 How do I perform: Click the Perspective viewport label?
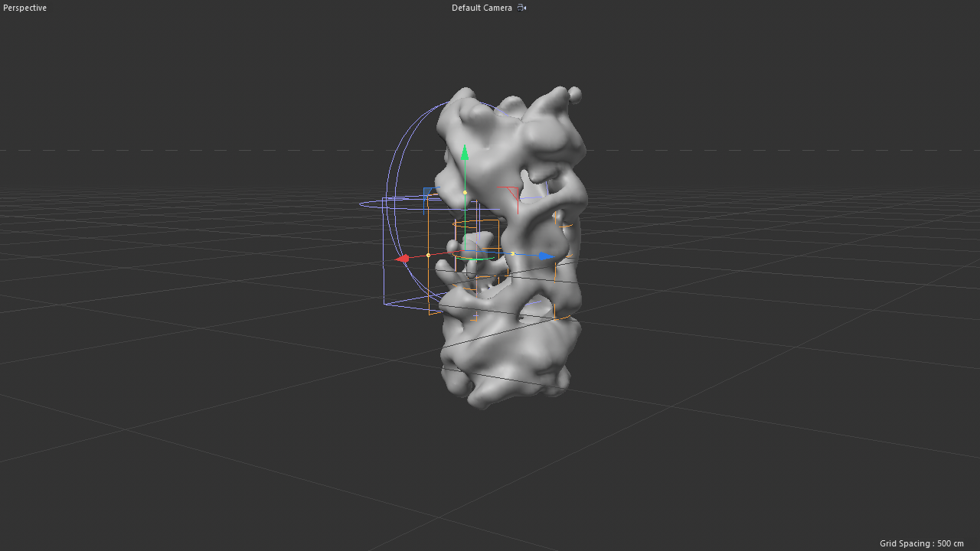coord(24,8)
